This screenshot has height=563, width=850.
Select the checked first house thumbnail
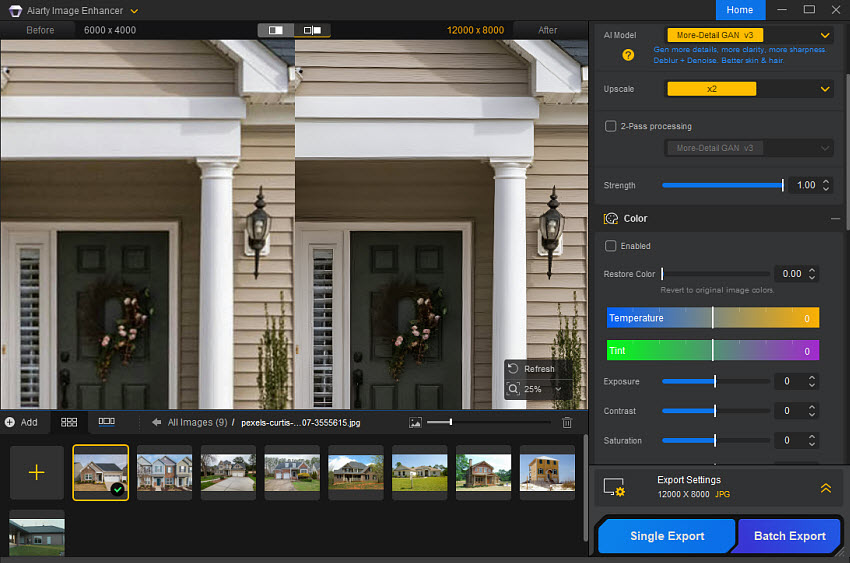coord(101,473)
